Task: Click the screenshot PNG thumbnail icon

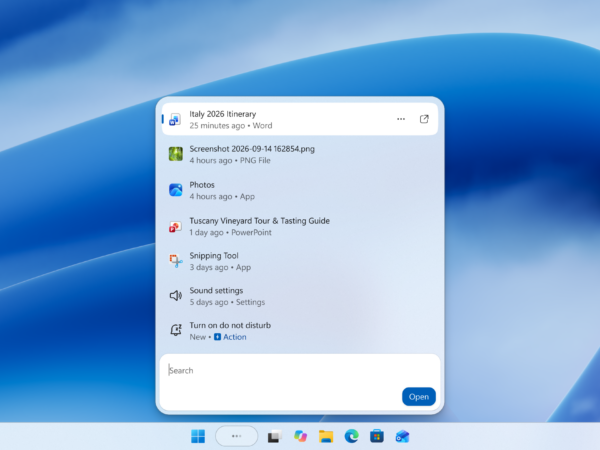Action: pyautogui.click(x=176, y=154)
